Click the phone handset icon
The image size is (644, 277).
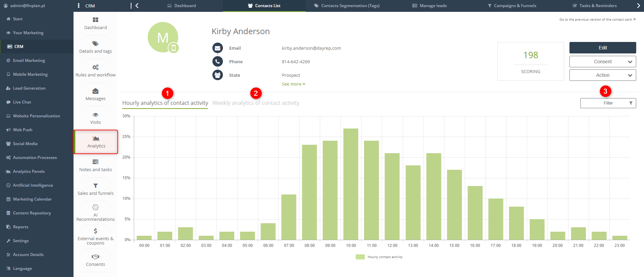pos(217,62)
